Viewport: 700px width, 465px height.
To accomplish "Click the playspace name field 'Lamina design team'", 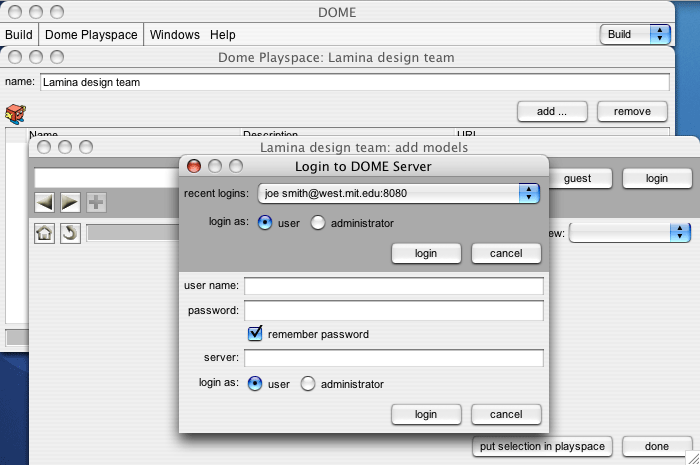I will (355, 82).
